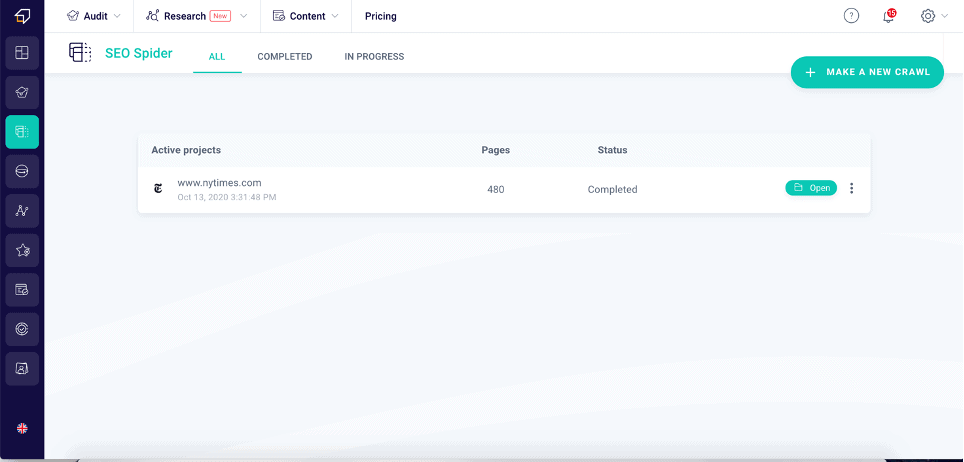
Task: Expand the Audit dropdown menu
Action: pos(93,16)
